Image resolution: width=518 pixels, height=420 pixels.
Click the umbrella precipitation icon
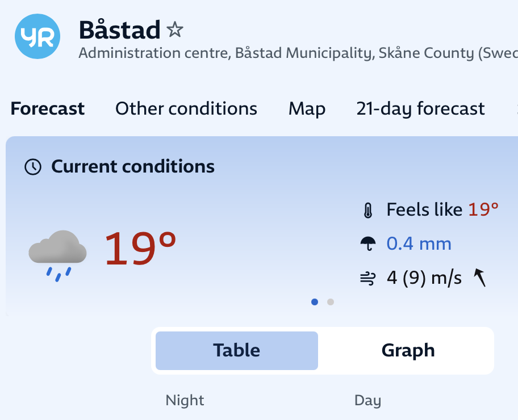click(368, 244)
